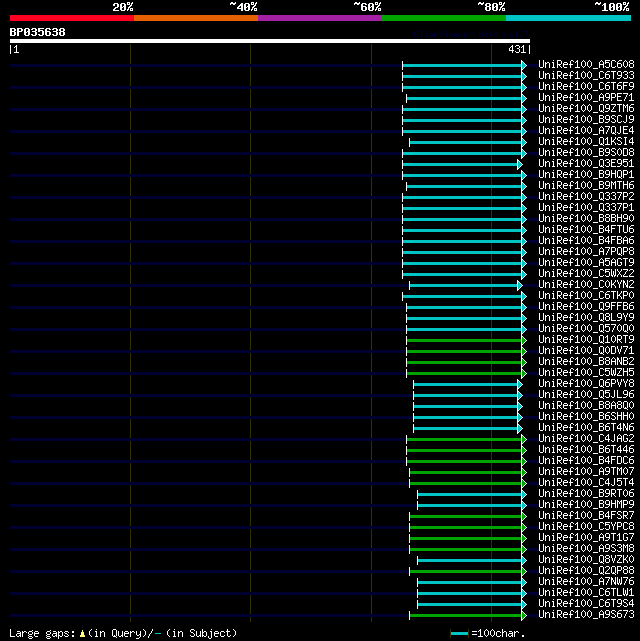Select the UniRef100_A9S3M8 label
The image size is (640, 641).
coord(586,549)
